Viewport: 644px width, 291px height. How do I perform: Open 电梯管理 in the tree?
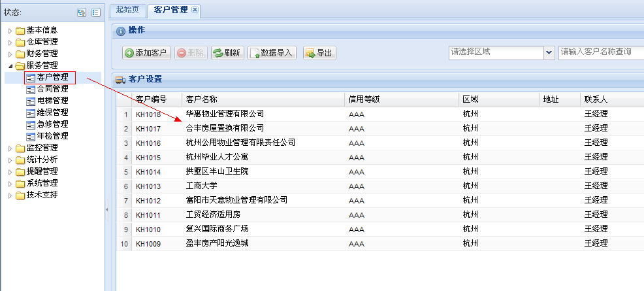[52, 101]
